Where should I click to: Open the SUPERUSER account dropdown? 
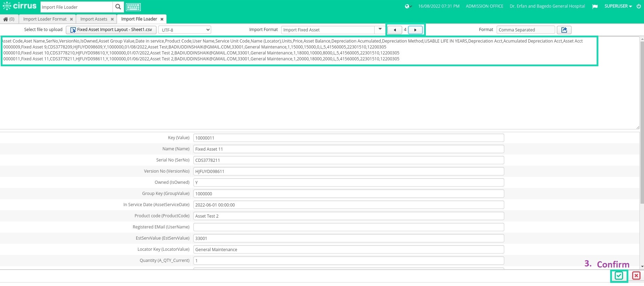pyautogui.click(x=618, y=6)
